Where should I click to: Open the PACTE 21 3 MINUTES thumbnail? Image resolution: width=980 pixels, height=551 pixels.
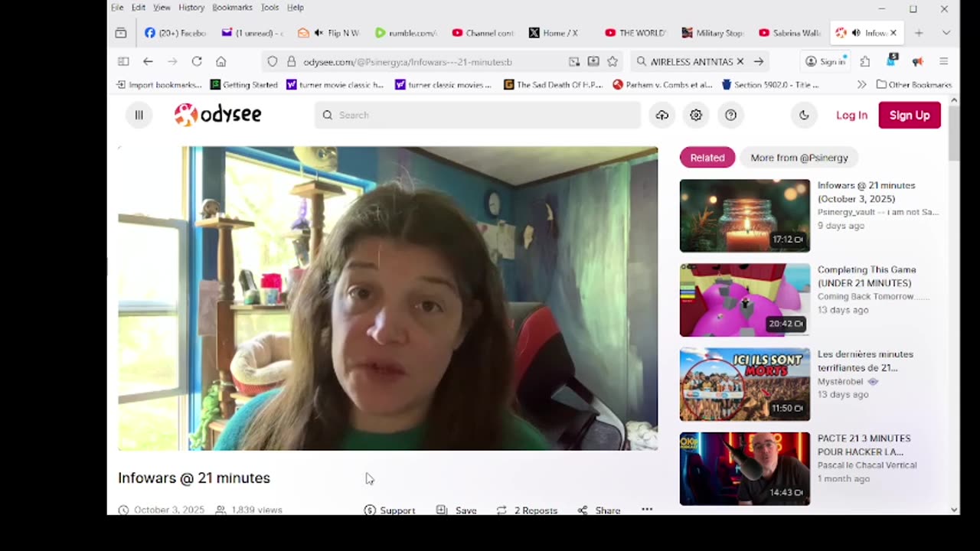click(745, 468)
